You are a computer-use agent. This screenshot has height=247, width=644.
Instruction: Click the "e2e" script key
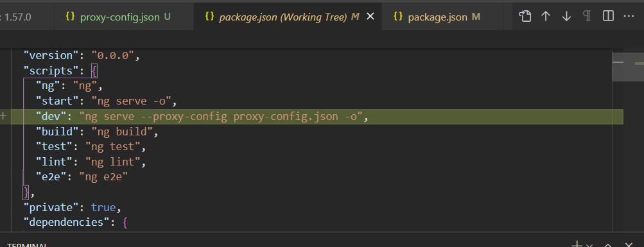point(51,177)
